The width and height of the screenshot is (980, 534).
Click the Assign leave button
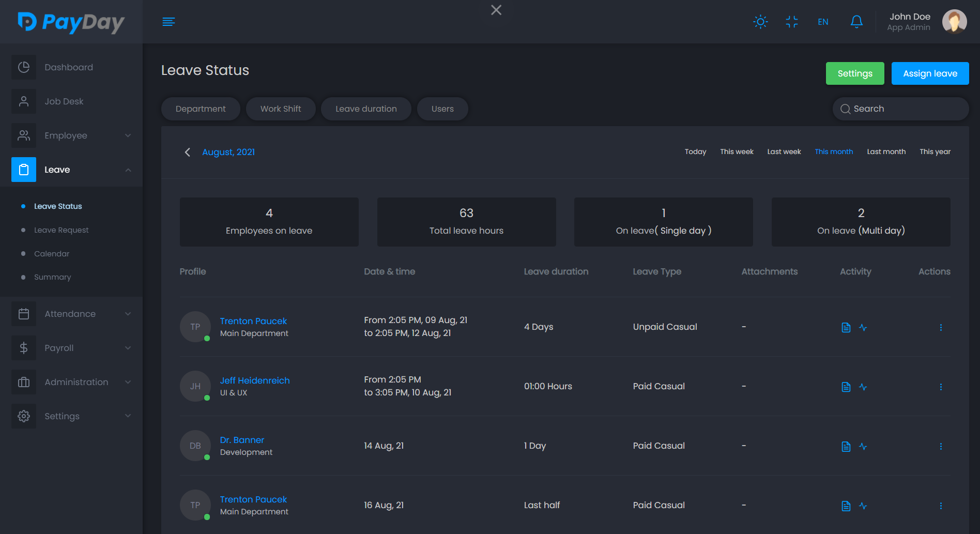(930, 73)
